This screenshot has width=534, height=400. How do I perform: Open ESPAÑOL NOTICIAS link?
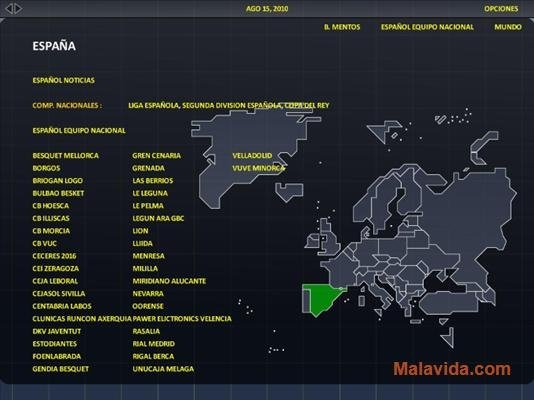(64, 80)
